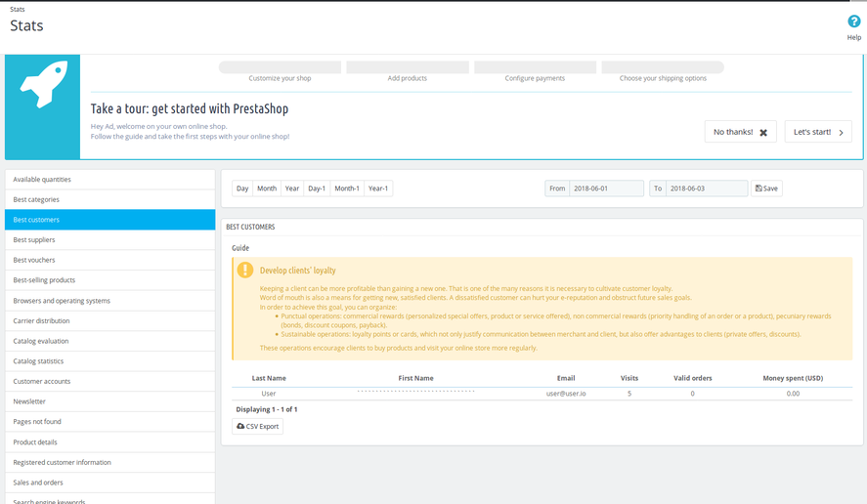Open Sales and orders stats

[x=110, y=483]
